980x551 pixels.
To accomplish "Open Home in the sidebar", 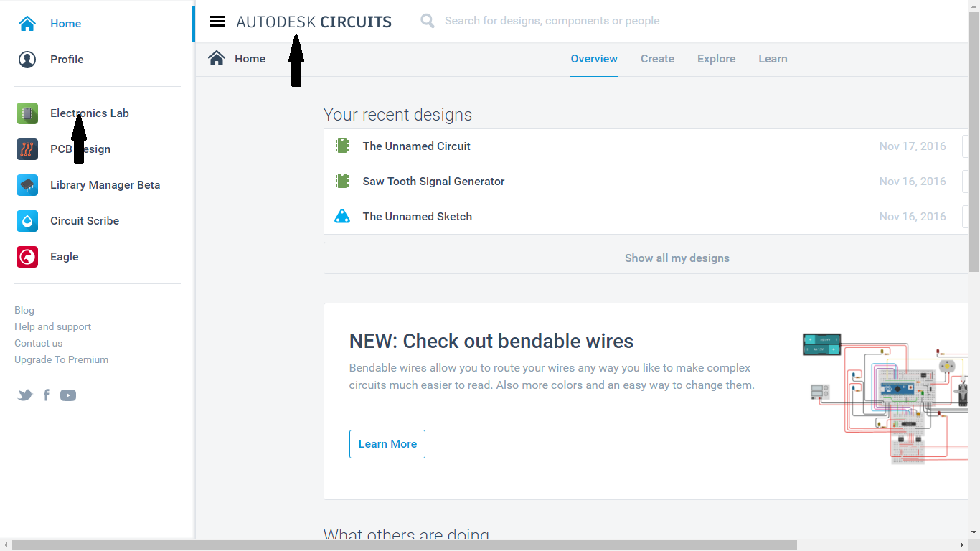I will tap(65, 24).
